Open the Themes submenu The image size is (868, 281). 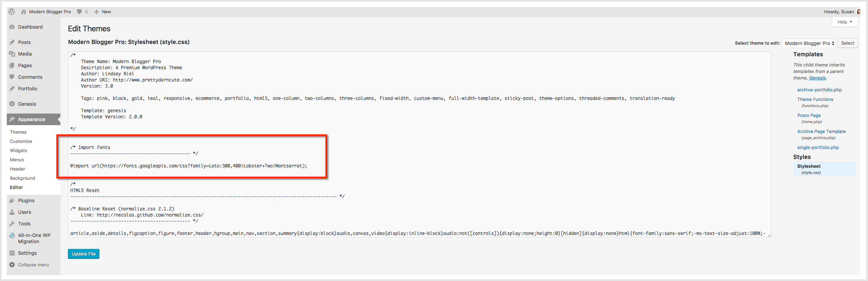click(18, 132)
